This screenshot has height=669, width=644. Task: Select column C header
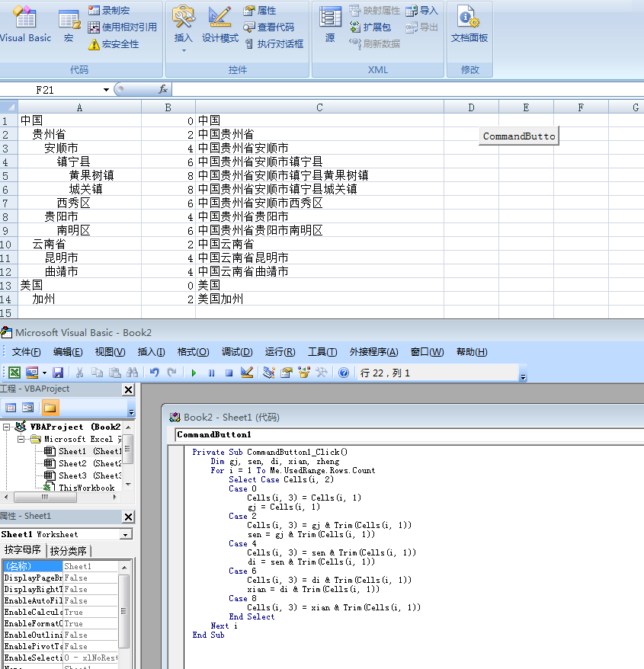tap(319, 107)
